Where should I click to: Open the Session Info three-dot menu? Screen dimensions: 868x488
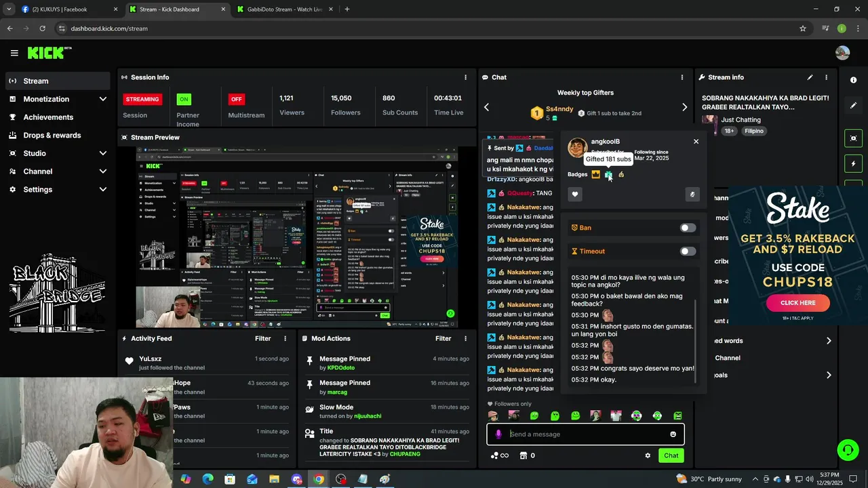(x=465, y=77)
